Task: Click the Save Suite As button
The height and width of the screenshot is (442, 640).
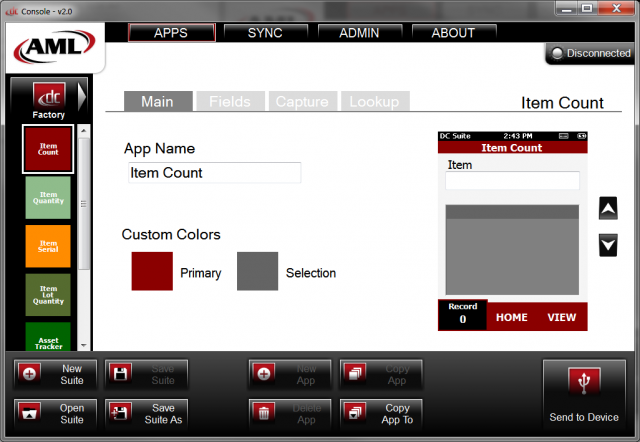Action: click(x=147, y=414)
